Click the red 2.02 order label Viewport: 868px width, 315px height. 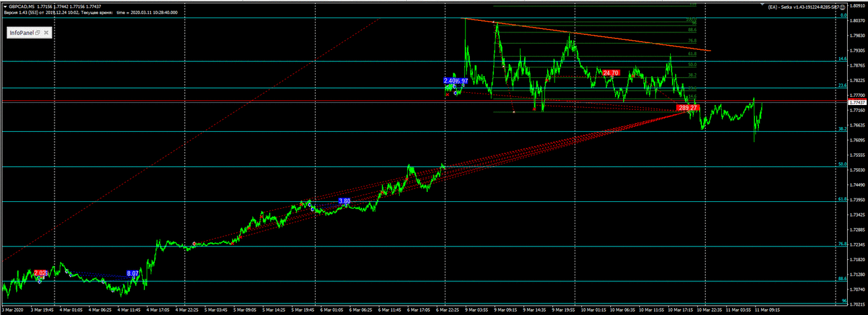point(40,273)
